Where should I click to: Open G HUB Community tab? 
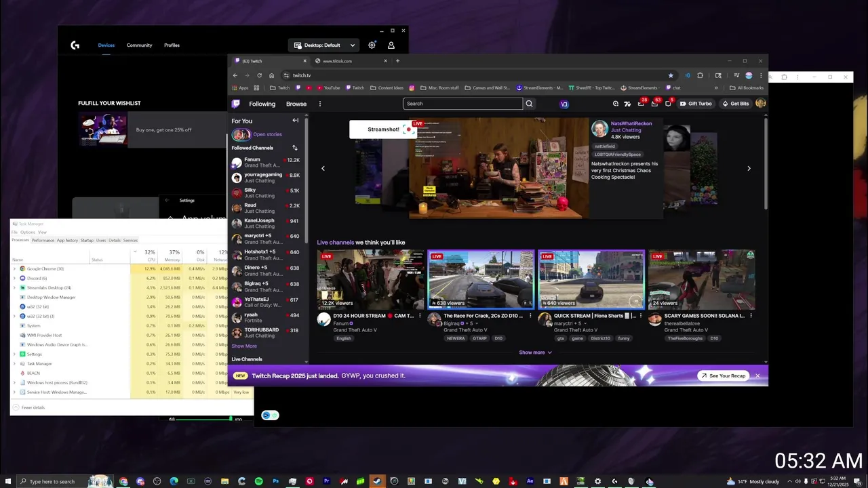click(139, 45)
